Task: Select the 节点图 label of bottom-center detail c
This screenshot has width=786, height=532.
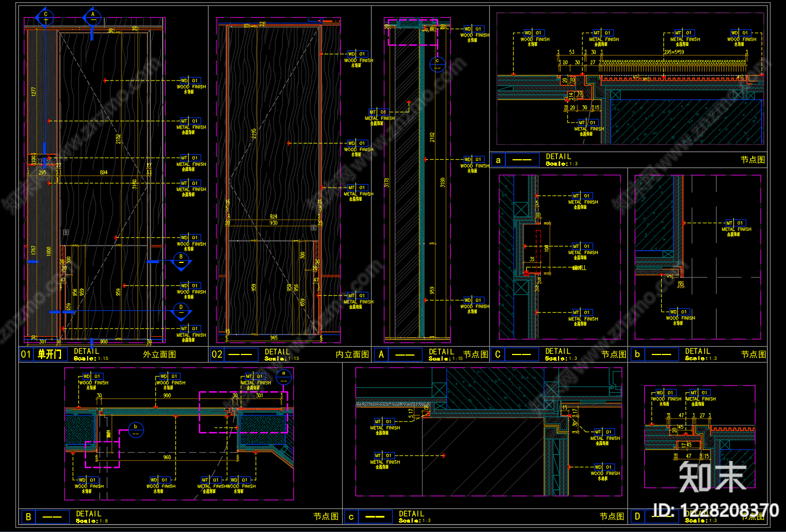Action: pyautogui.click(x=612, y=516)
